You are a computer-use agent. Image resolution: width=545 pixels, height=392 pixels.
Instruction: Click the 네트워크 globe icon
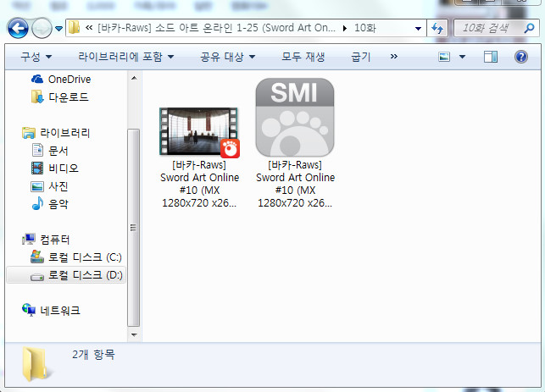29,310
